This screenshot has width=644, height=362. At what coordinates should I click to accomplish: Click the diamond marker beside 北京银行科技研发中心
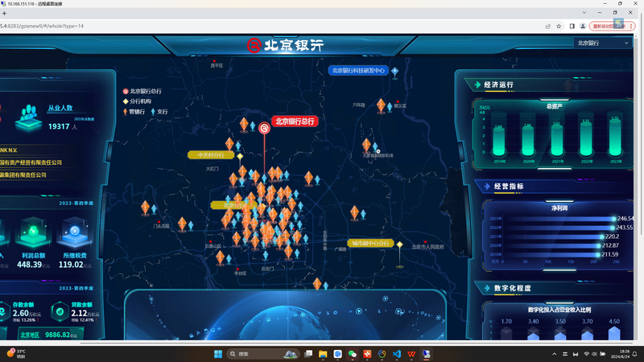[x=394, y=71]
